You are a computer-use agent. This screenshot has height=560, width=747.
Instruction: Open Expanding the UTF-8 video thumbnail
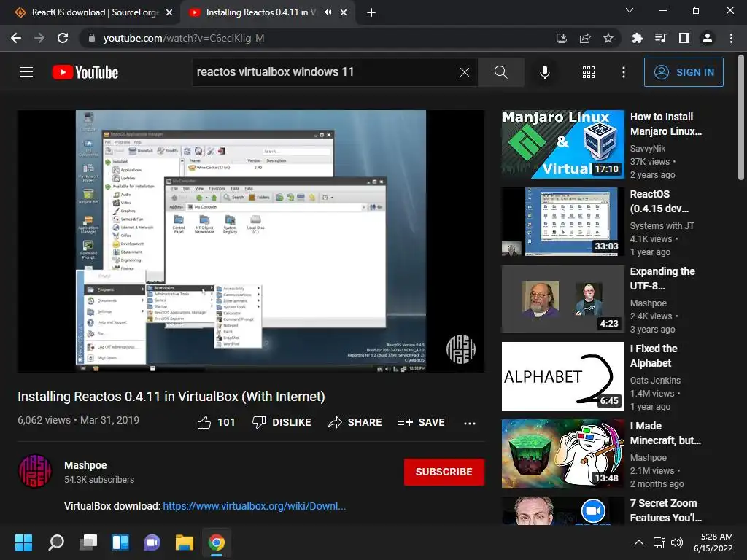point(563,299)
